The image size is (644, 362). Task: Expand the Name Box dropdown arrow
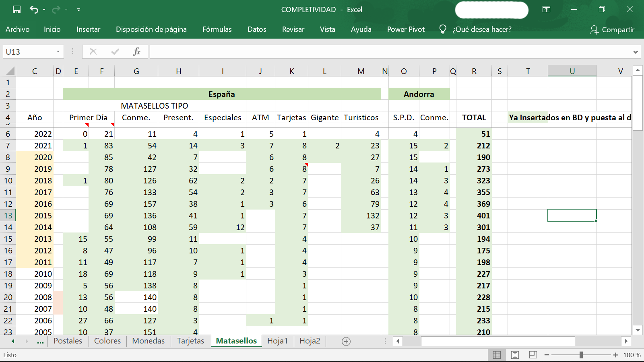pyautogui.click(x=58, y=52)
